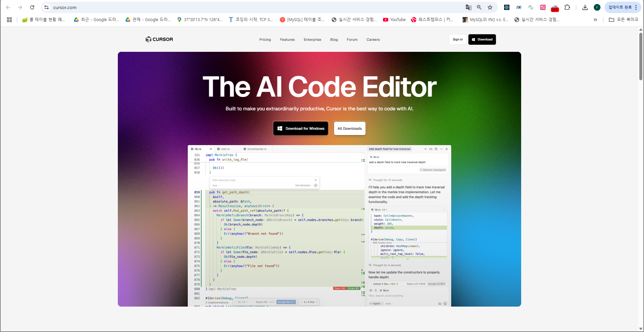
Task: Open the Pricing page
Action: point(265,39)
